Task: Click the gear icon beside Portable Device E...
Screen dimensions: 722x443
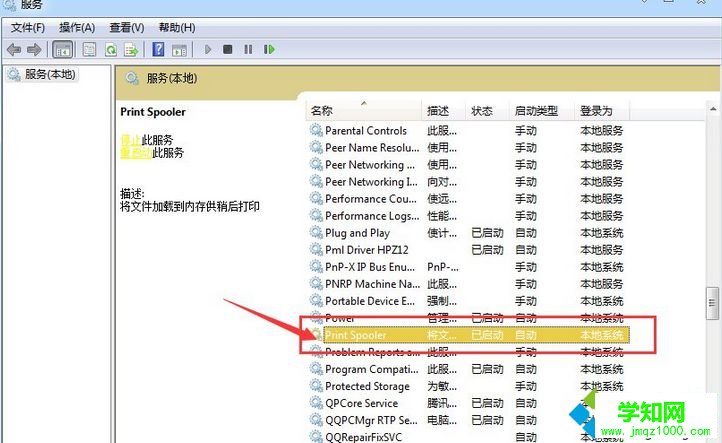Action: point(316,301)
